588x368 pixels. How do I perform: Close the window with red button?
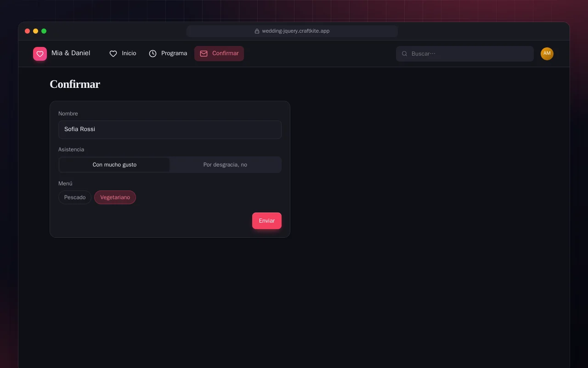(x=28, y=31)
